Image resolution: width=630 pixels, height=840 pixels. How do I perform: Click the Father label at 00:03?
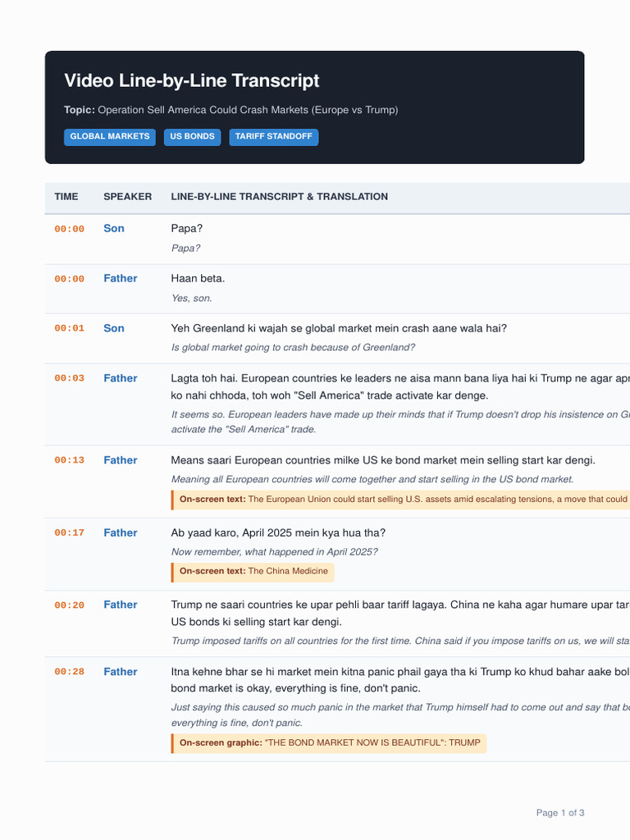pyautogui.click(x=121, y=377)
